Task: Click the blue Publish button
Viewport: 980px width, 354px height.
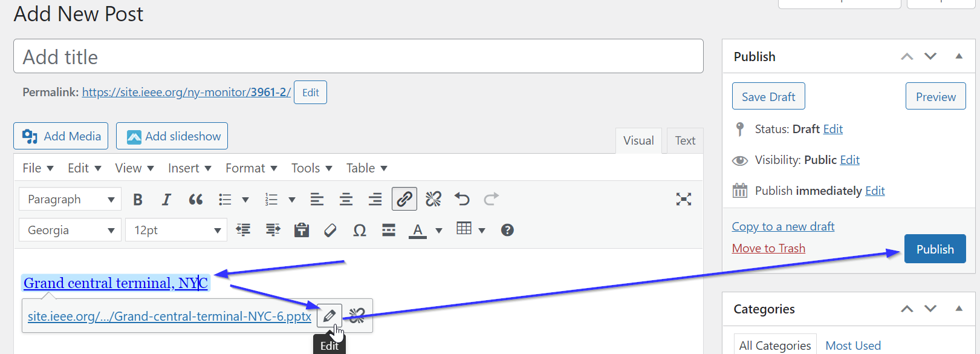Action: pos(935,249)
